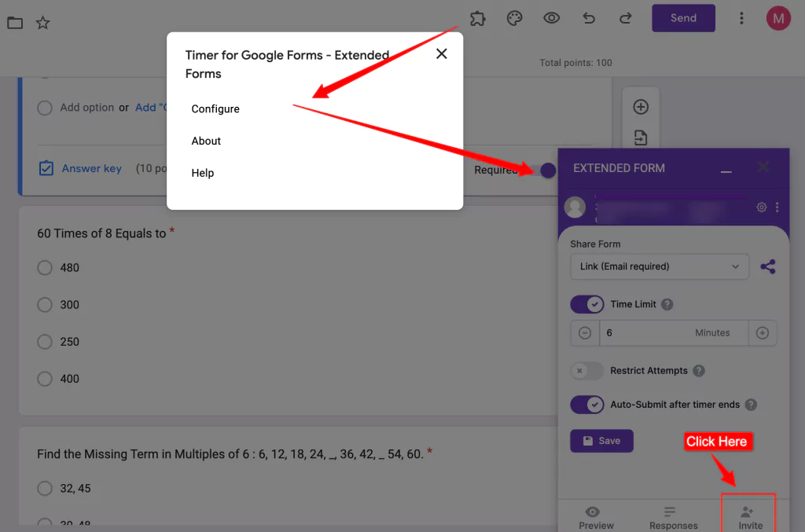Click the Save button in Extended Form
This screenshot has width=805, height=532.
click(601, 441)
